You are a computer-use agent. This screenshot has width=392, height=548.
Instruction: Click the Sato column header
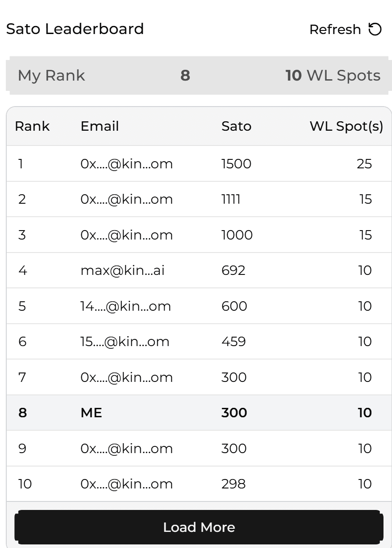tap(236, 126)
